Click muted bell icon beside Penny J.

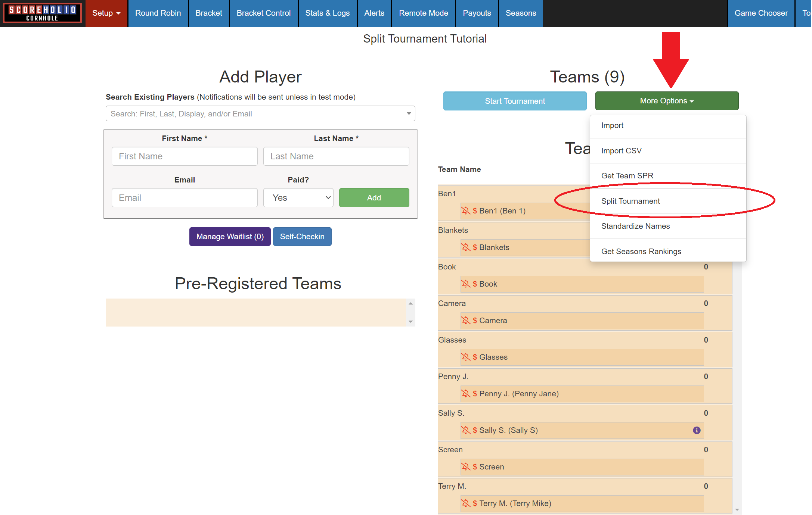(465, 394)
